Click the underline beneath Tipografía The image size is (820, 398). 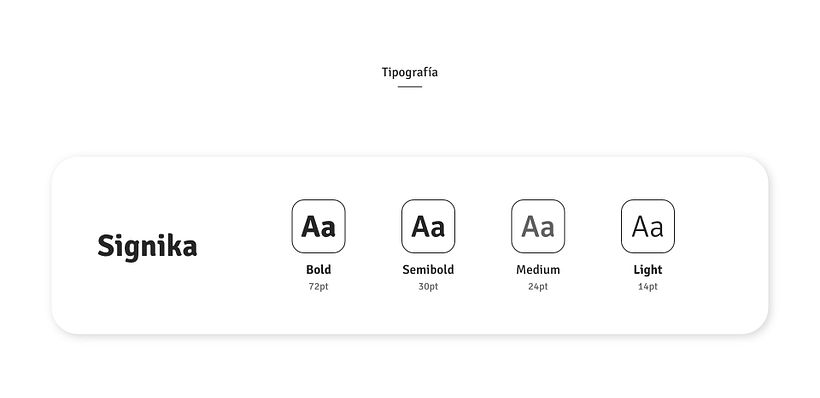pyautogui.click(x=409, y=87)
